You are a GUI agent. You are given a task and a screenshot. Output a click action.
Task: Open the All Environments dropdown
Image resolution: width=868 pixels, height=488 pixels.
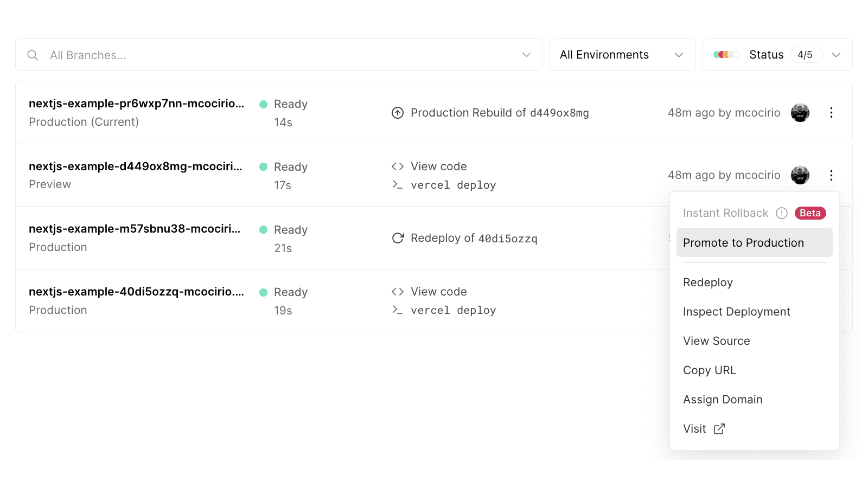pyautogui.click(x=622, y=55)
